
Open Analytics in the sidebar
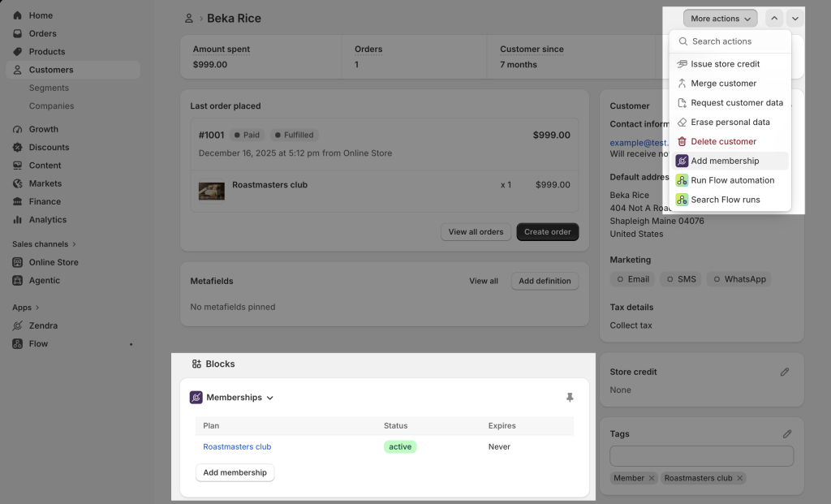(x=48, y=219)
